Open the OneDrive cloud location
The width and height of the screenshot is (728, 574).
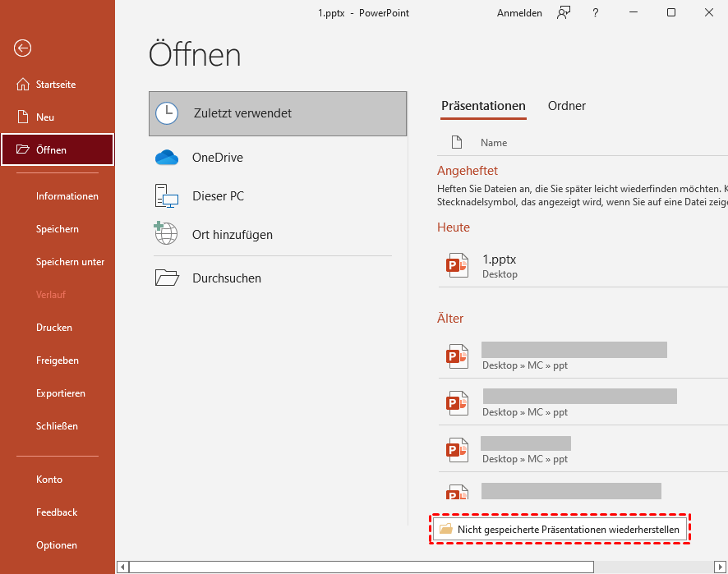[167, 158]
